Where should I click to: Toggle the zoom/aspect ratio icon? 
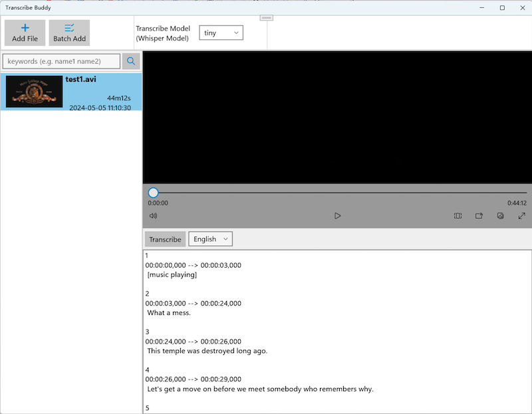tap(458, 216)
